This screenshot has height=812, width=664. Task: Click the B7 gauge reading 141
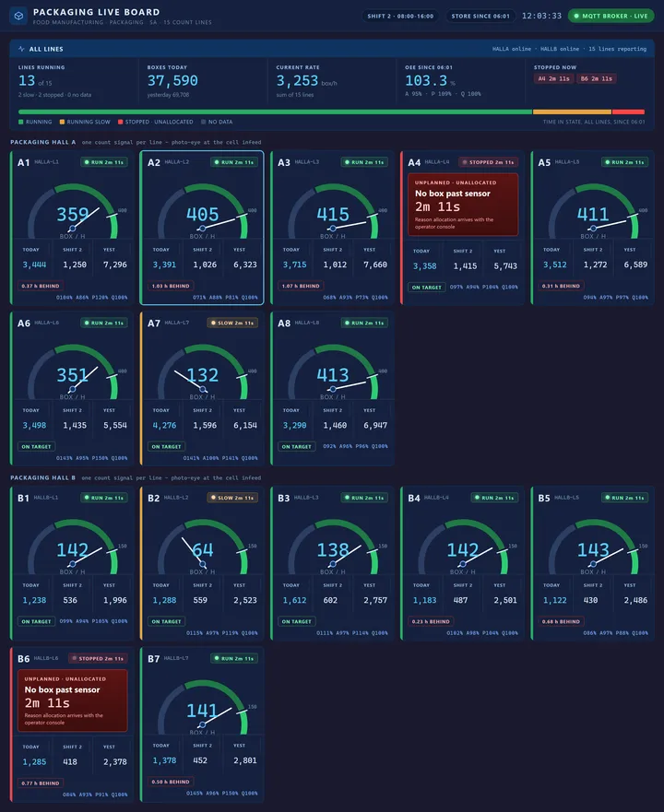[202, 711]
